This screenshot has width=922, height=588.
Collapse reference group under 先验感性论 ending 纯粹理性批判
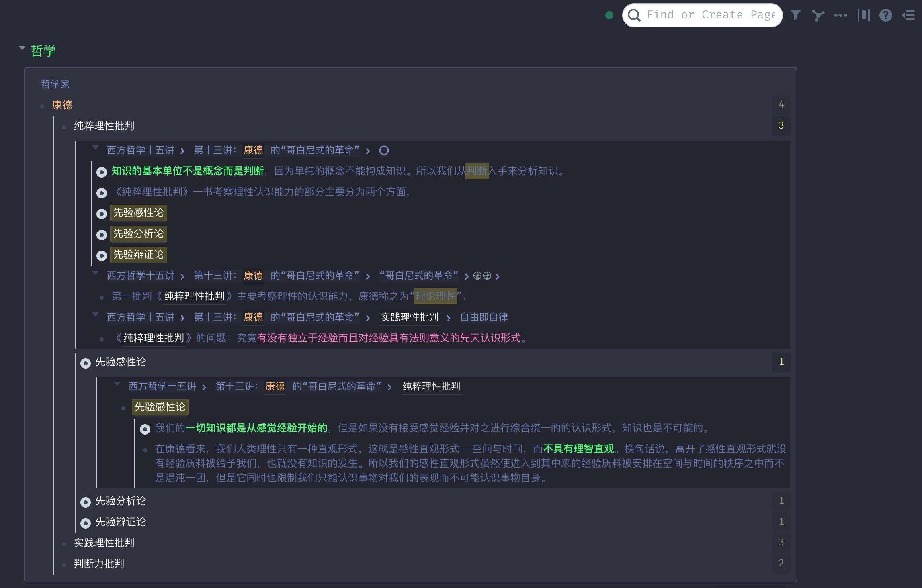(117, 384)
